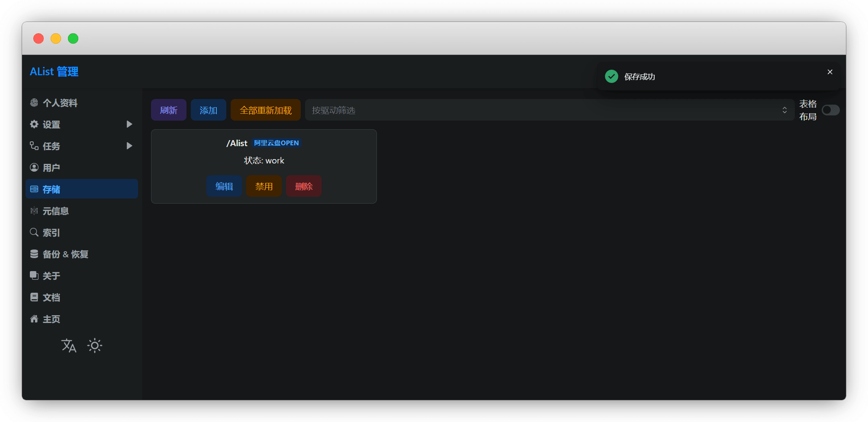Click the docs book icon
This screenshot has width=868, height=422.
pyautogui.click(x=34, y=297)
